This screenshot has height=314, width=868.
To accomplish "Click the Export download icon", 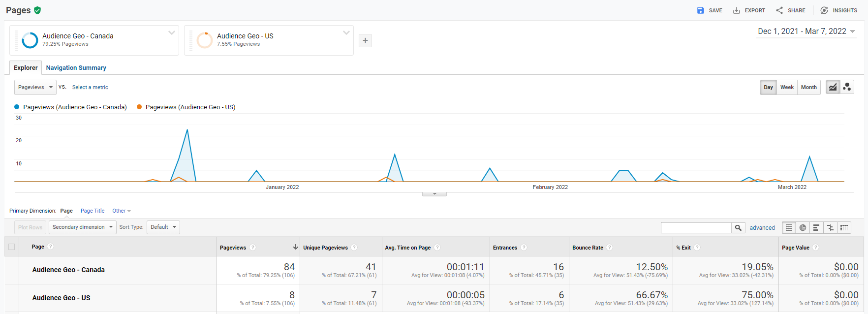I will click(x=737, y=10).
